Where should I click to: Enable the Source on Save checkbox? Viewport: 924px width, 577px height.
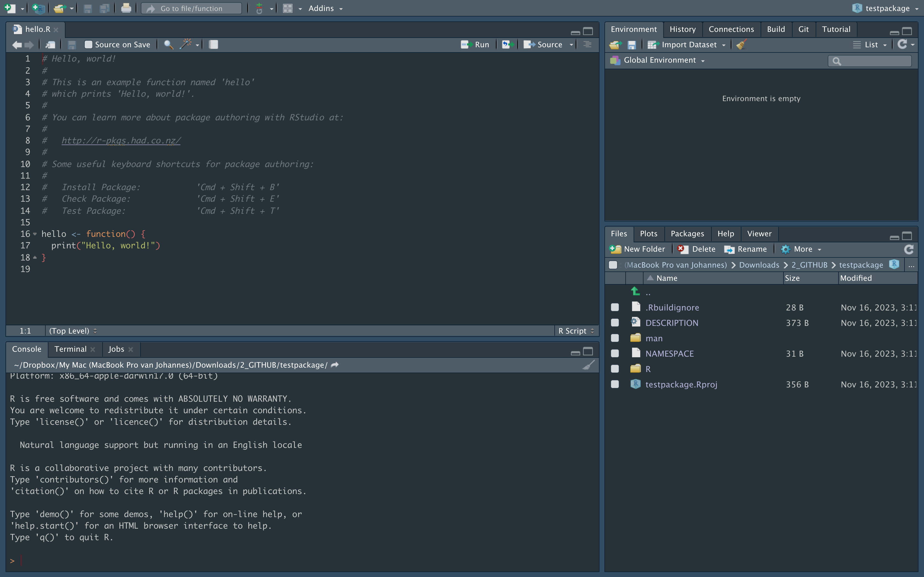pos(89,45)
